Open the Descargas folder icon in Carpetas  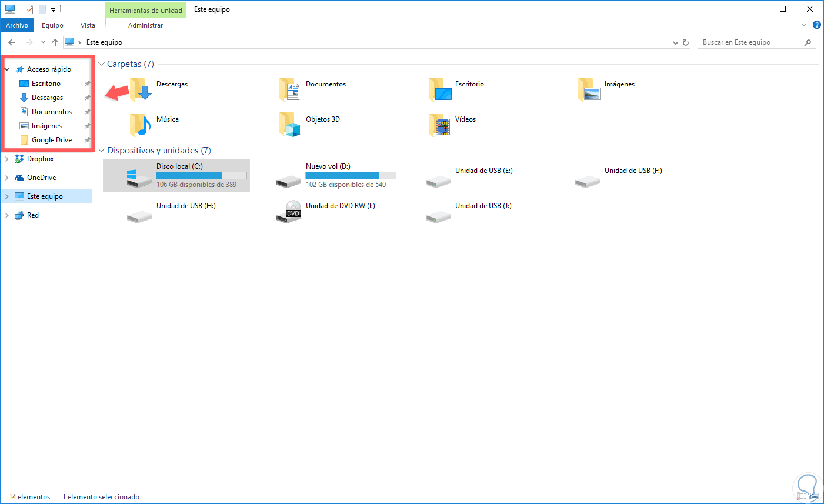[141, 89]
